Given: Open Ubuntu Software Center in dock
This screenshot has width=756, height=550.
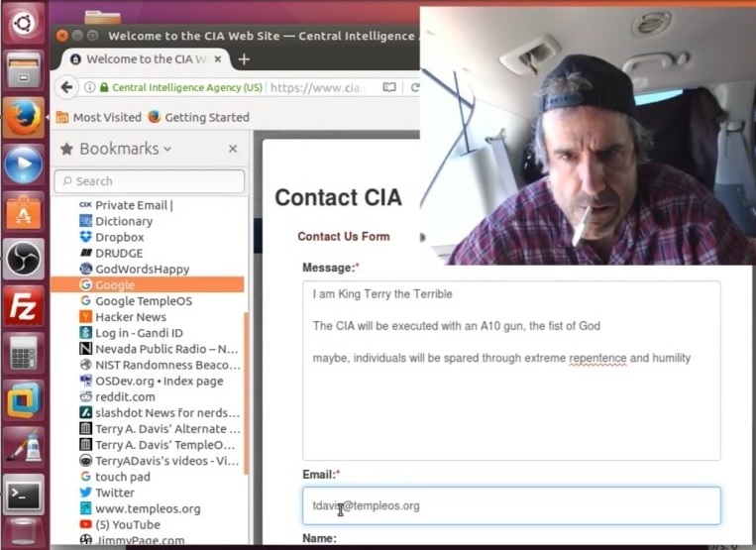Looking at the screenshot, I should tap(23, 212).
